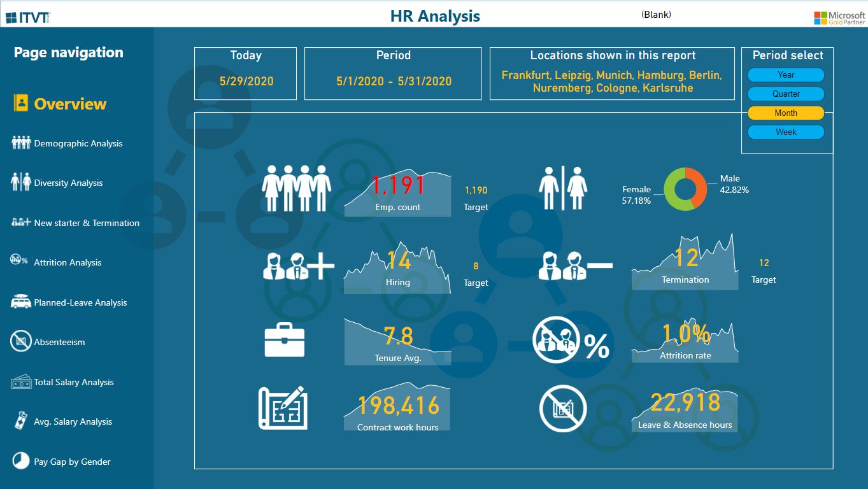The height and width of the screenshot is (489, 868).
Task: Click the Leave & Absence hours 22,918 card
Action: click(685, 409)
